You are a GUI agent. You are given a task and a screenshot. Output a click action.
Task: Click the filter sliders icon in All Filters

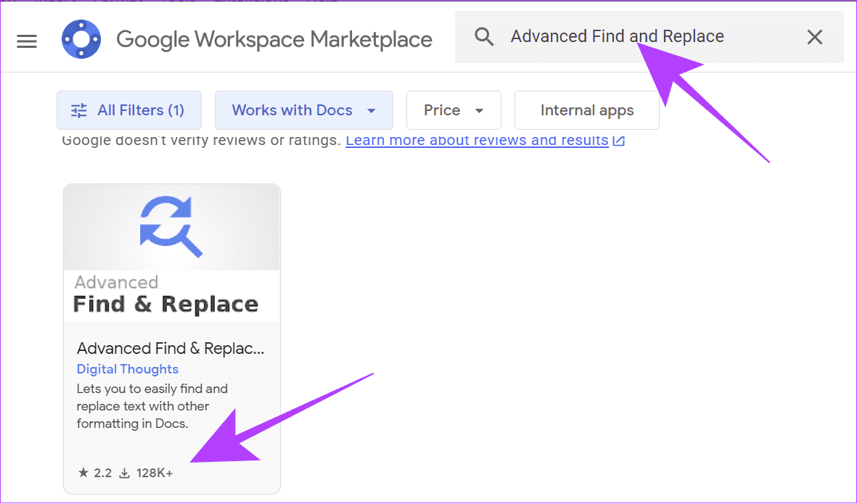point(78,111)
